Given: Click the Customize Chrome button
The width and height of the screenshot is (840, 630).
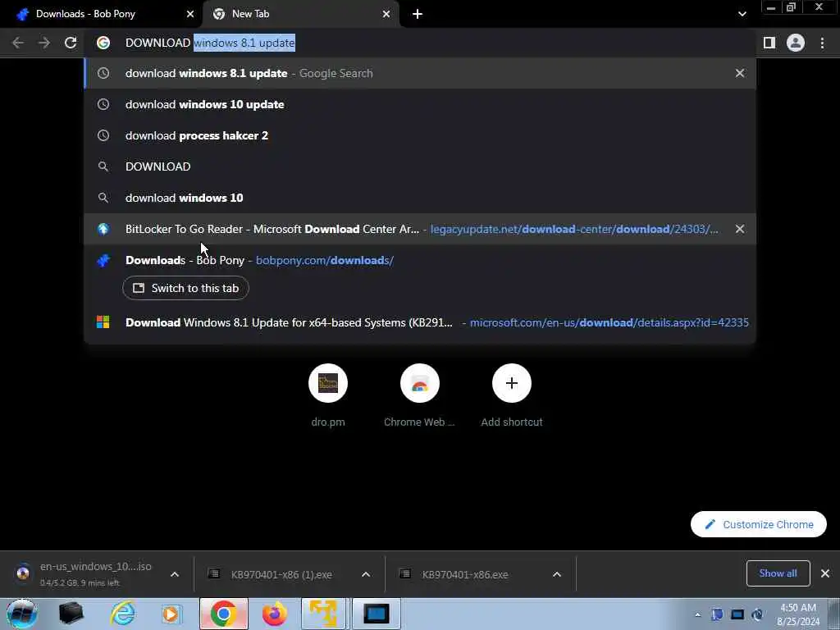Looking at the screenshot, I should click(759, 524).
